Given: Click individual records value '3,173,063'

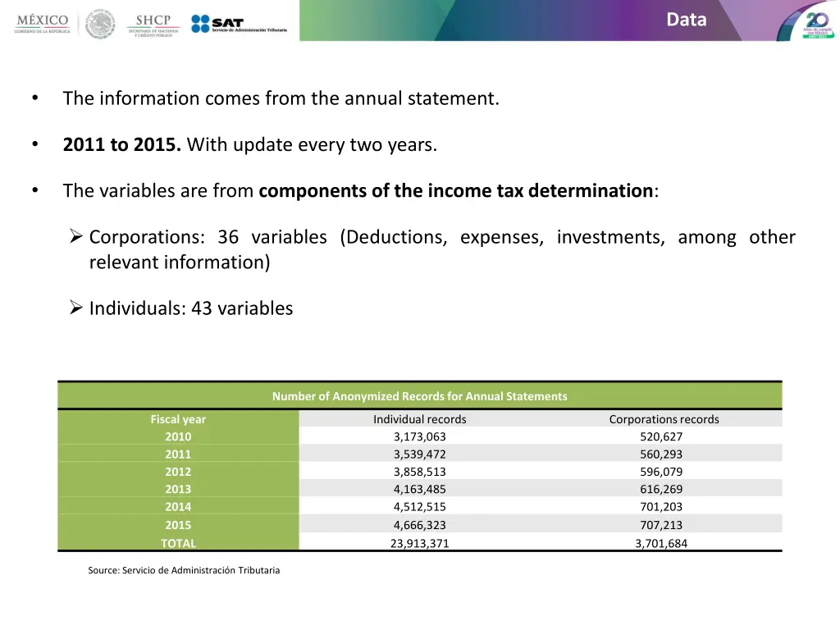Looking at the screenshot, I should (x=419, y=437).
